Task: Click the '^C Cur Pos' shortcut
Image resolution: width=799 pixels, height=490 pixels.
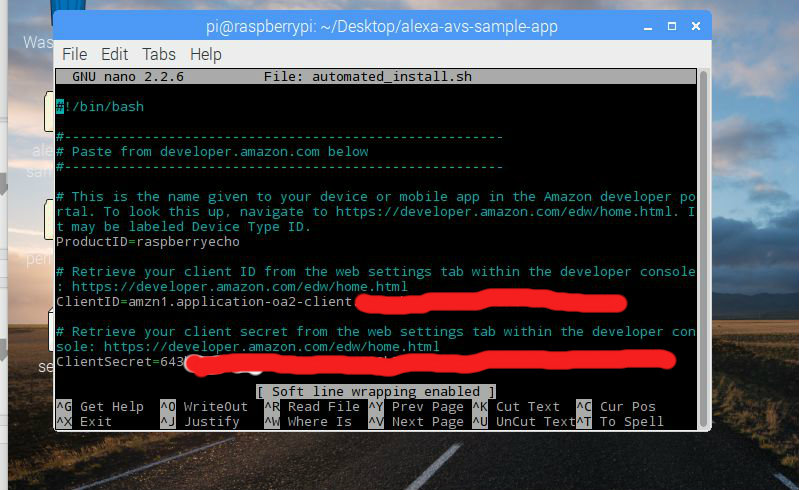Action: [616, 406]
